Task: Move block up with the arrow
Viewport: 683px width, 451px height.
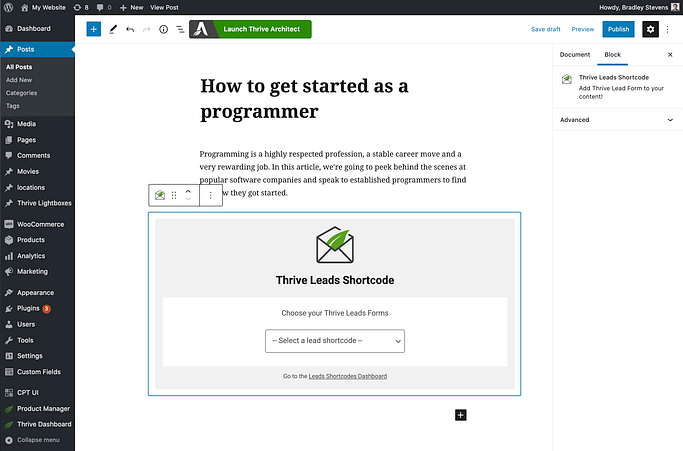Action: point(188,190)
